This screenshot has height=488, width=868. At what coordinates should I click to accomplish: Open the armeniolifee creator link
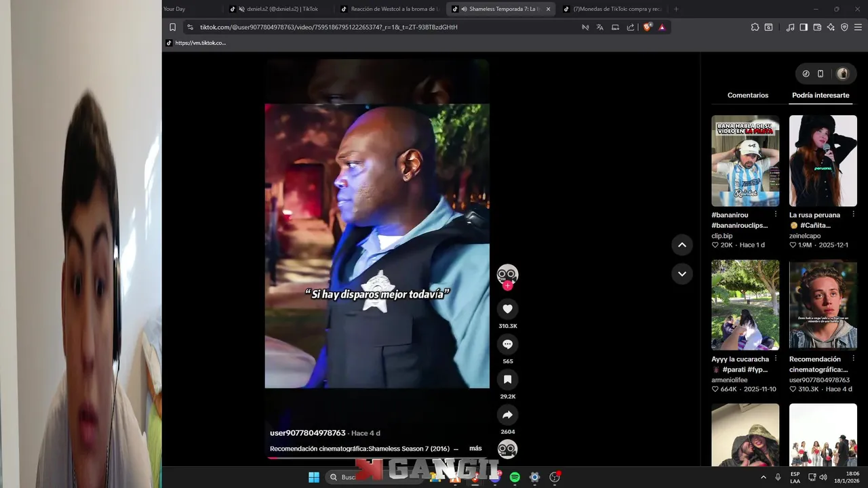[730, 380]
